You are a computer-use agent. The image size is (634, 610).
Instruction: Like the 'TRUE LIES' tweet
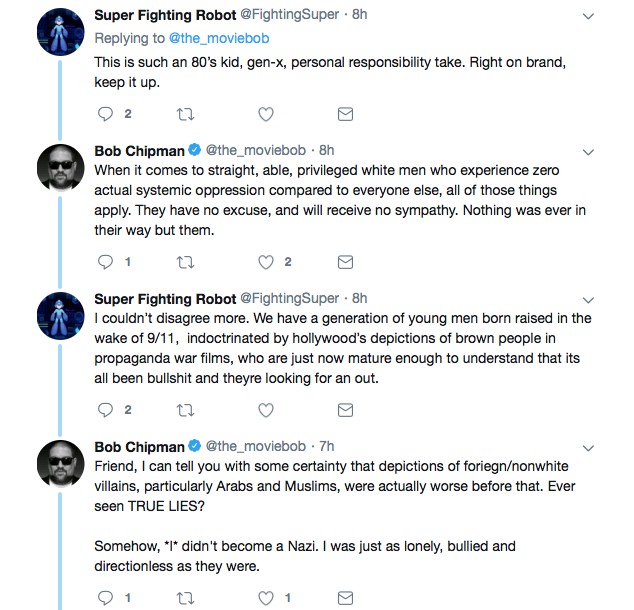[x=266, y=598]
